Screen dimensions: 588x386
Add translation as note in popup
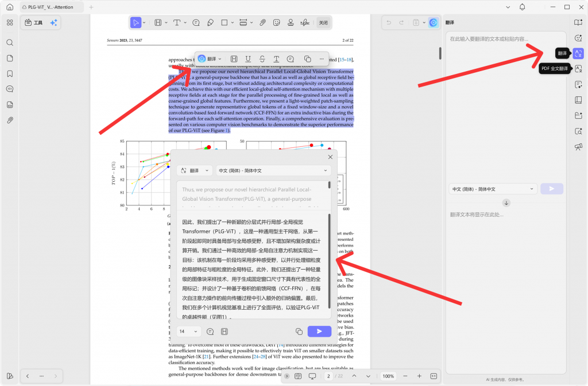[210, 332]
